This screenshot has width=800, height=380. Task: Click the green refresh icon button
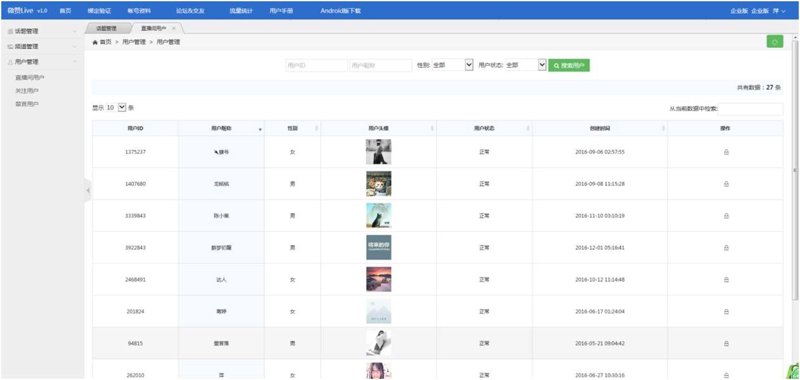pos(774,42)
